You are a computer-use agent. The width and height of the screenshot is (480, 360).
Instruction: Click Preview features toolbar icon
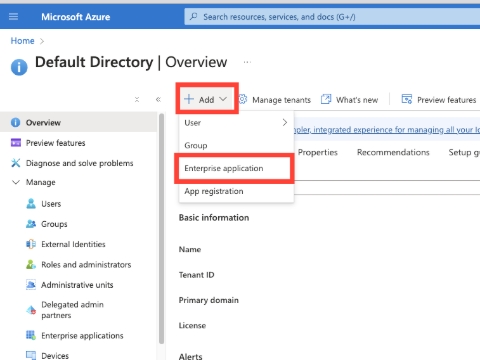pos(407,99)
